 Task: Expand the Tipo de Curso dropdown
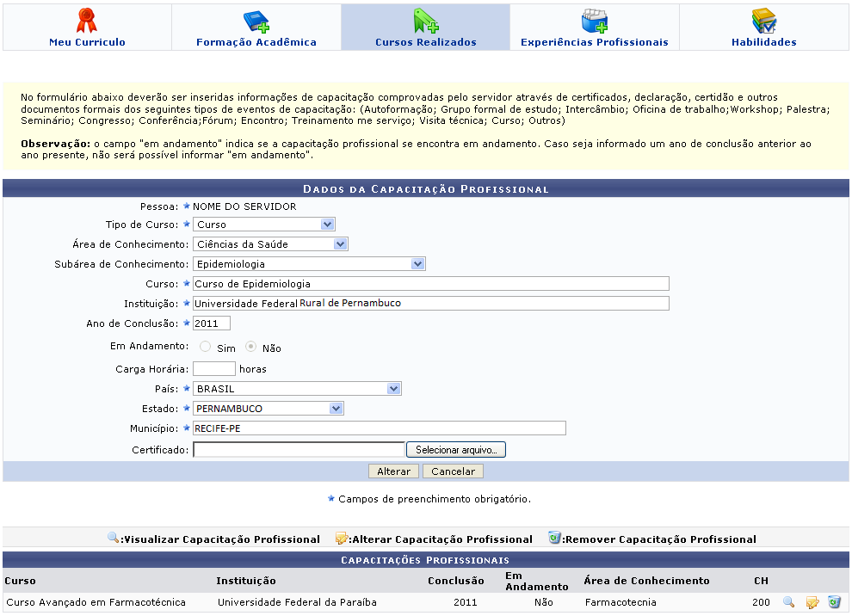click(x=327, y=225)
